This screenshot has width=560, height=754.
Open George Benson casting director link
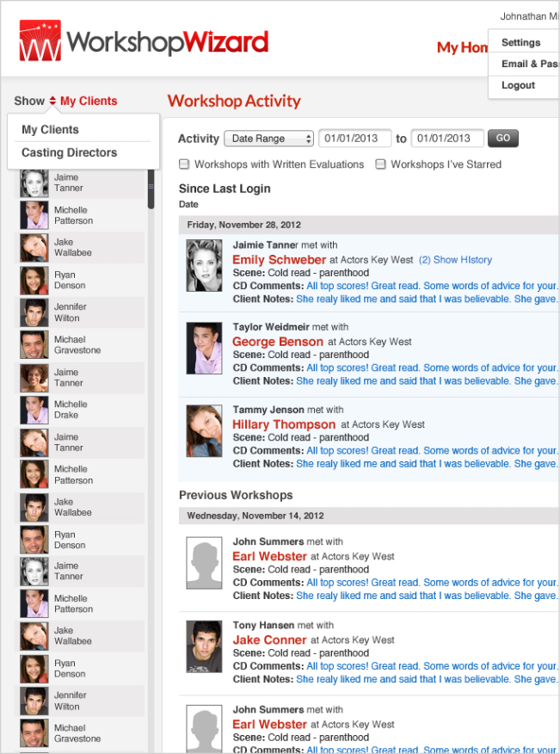pos(277,342)
